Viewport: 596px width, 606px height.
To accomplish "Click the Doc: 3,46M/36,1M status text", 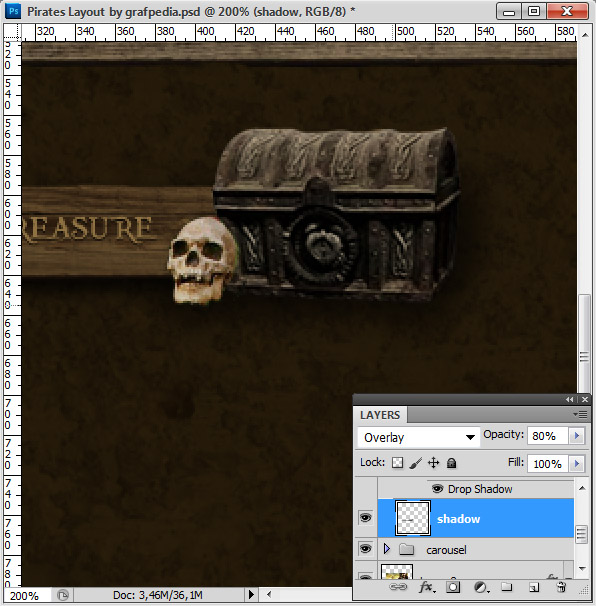I will (158, 595).
